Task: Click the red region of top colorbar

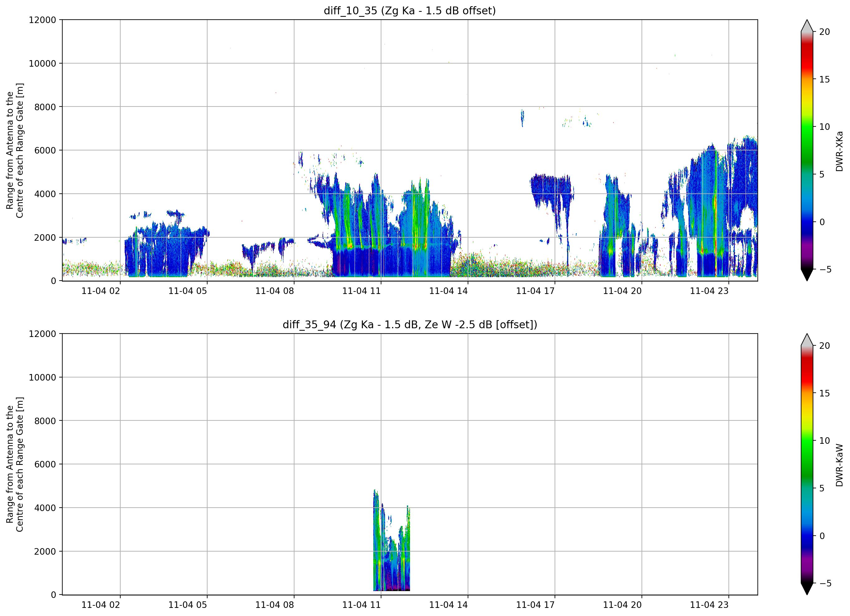Action: coord(807,56)
